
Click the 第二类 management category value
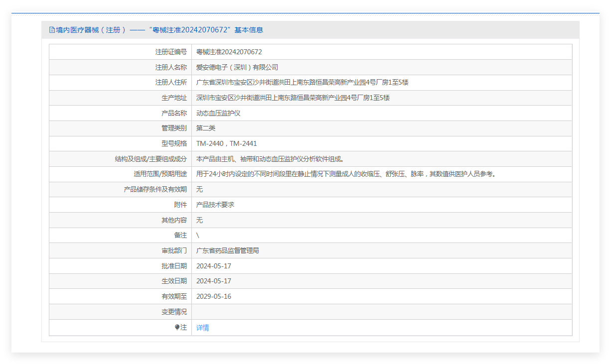[x=206, y=128]
